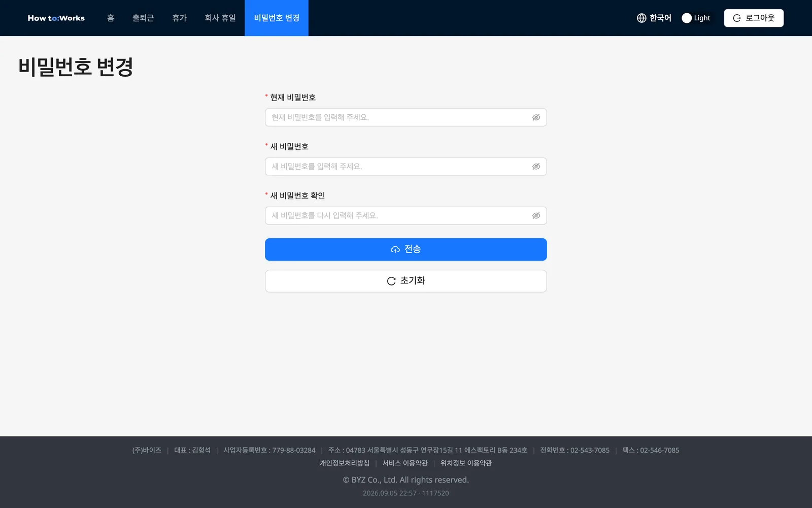Click the © BYZ Co., Ltd. copyright text

click(405, 480)
